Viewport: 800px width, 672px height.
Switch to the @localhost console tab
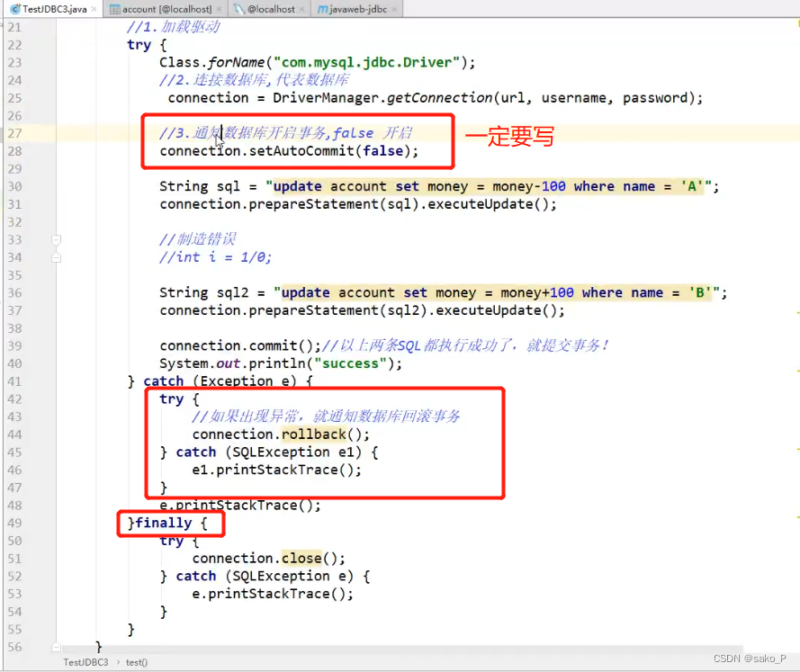pyautogui.click(x=271, y=9)
